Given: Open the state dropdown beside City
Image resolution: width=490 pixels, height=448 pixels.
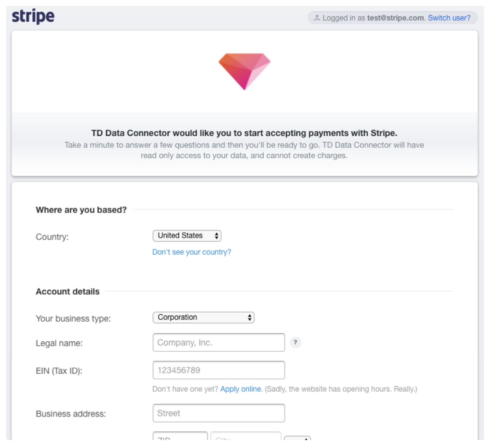Looking at the screenshot, I should tap(297, 438).
